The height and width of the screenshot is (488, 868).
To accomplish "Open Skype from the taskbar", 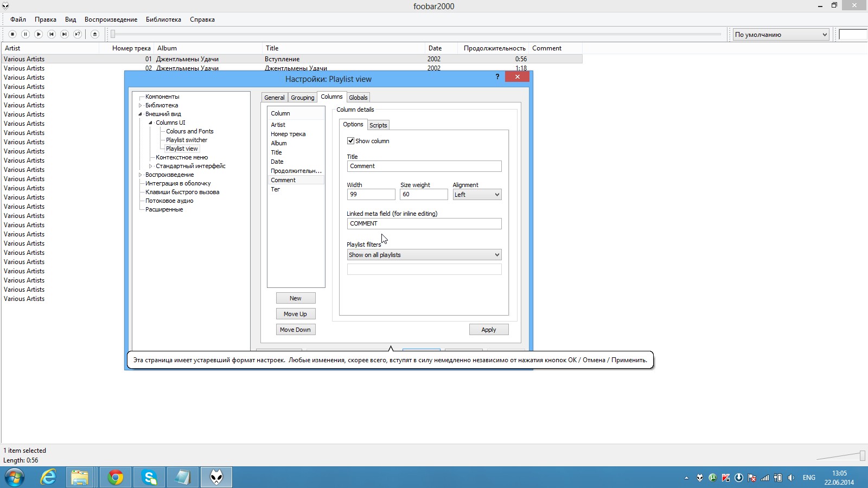I will [x=149, y=477].
